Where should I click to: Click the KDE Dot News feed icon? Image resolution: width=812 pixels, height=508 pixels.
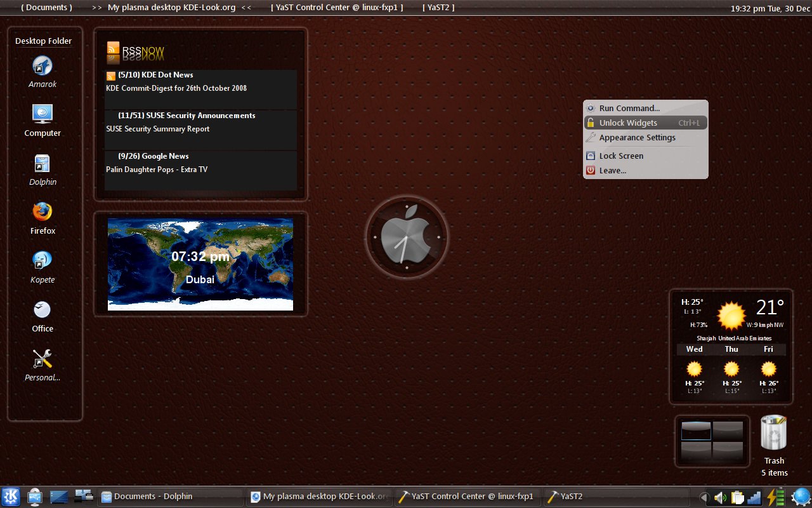pyautogui.click(x=111, y=76)
